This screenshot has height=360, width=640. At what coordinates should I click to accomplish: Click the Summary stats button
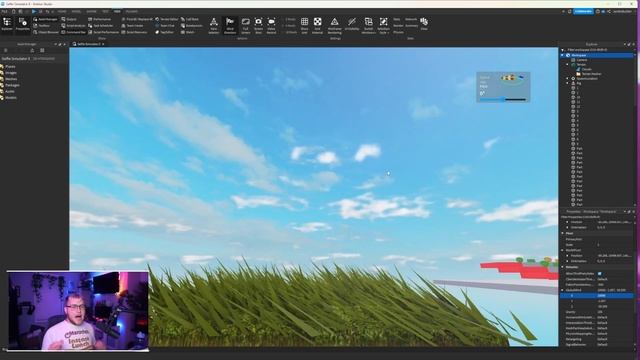coord(411,25)
